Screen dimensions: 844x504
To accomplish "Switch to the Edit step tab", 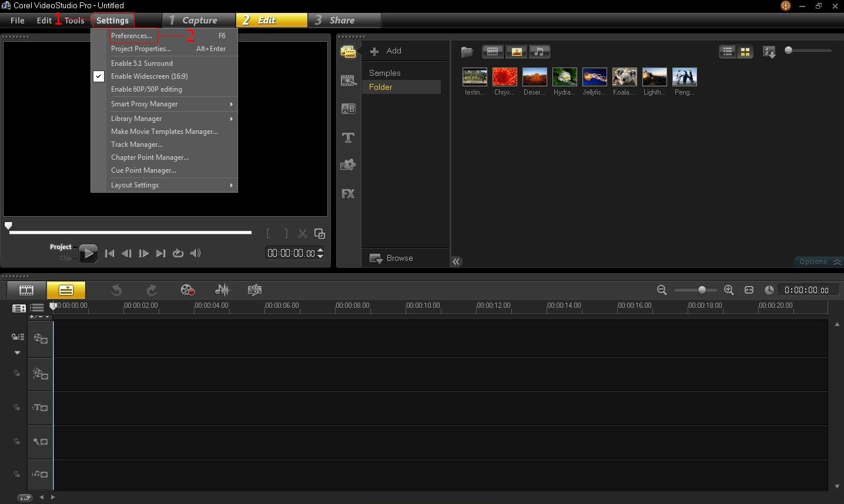I will 272,20.
